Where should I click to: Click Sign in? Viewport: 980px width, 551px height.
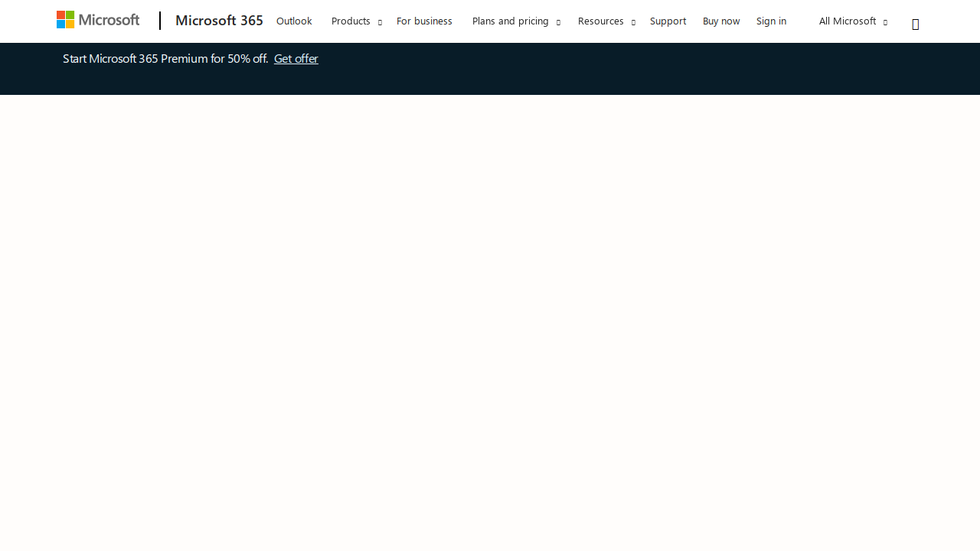click(771, 21)
